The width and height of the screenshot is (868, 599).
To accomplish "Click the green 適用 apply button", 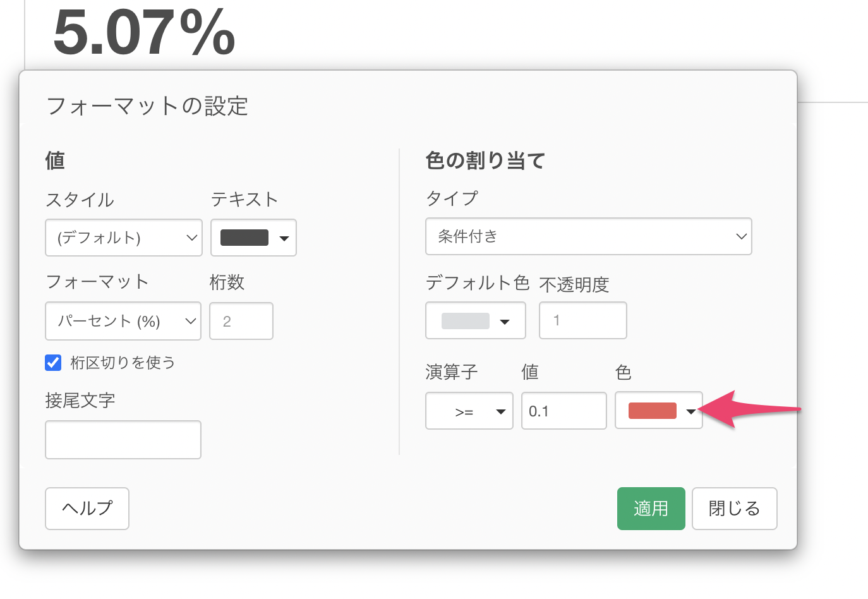I will [x=651, y=509].
